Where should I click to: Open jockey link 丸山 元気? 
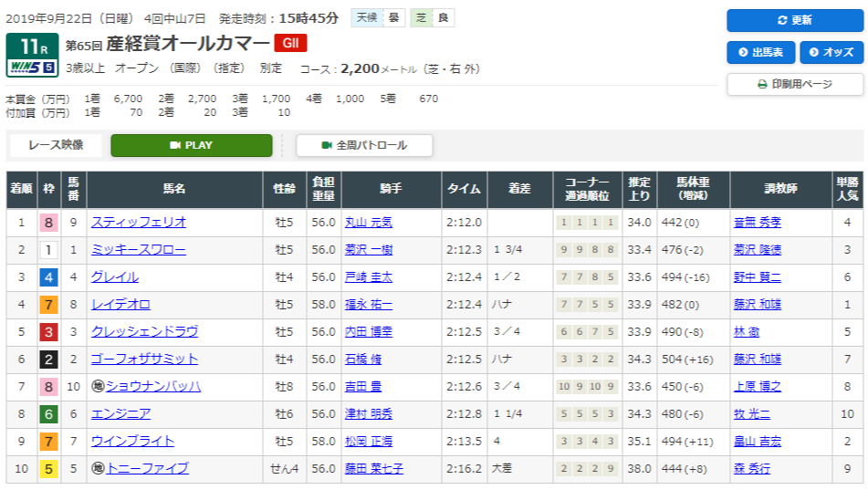click(x=369, y=222)
